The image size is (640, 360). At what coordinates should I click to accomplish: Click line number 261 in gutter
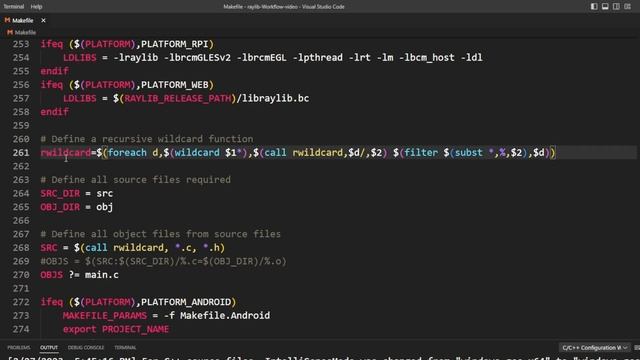[x=21, y=153]
